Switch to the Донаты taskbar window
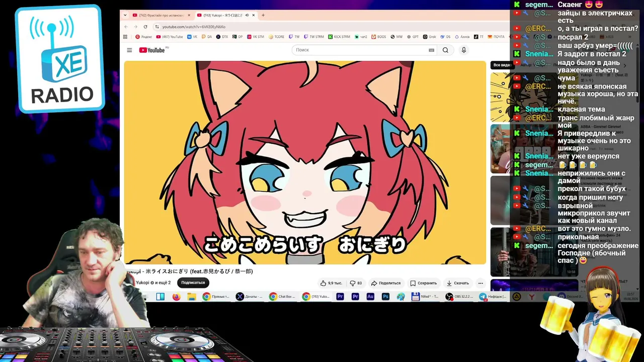The image size is (644, 362). coord(249,297)
